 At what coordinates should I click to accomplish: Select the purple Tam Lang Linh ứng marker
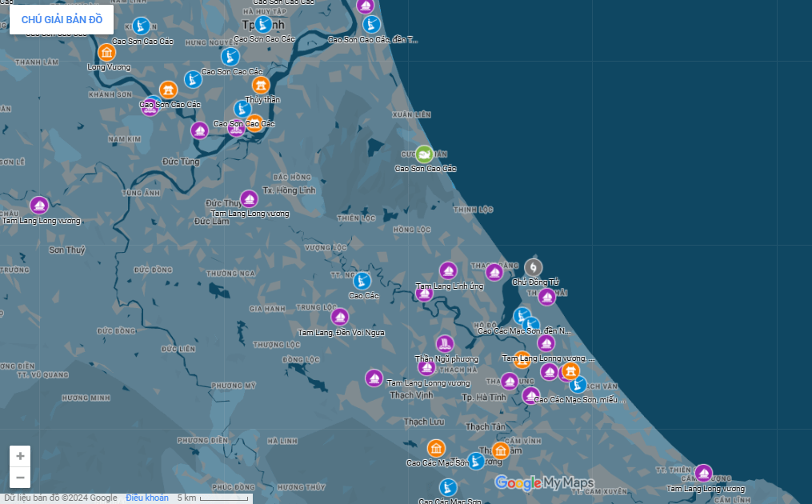[x=448, y=271]
